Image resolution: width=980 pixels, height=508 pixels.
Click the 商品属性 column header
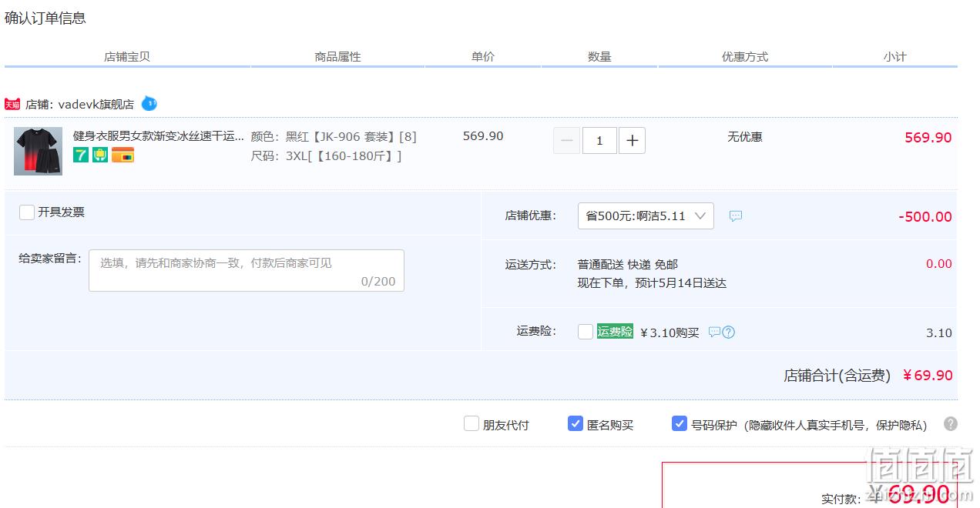tap(337, 57)
